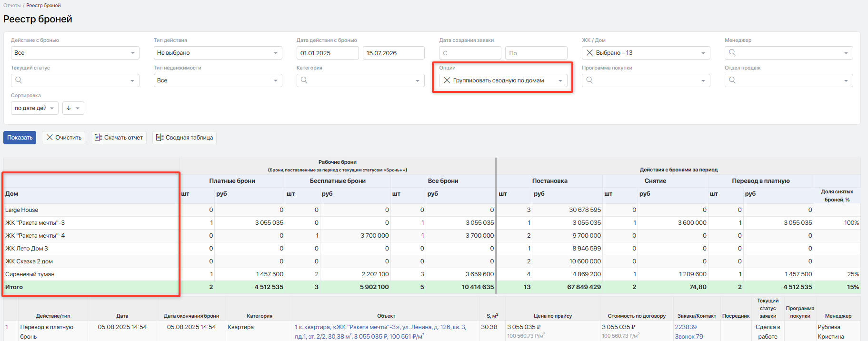Click the search icon in Программа покупки field
Screen dimensions: 868x341
coord(589,80)
